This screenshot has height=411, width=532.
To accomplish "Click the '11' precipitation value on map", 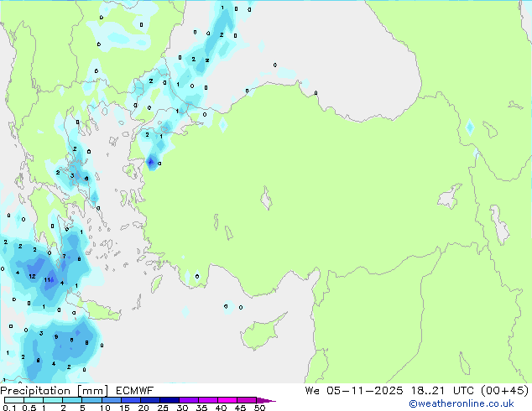I will (47, 280).
